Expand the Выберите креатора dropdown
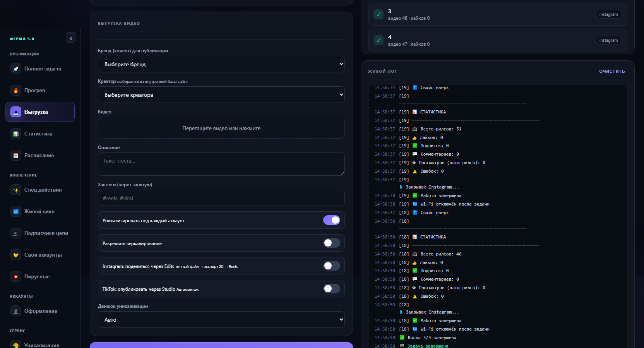The height and width of the screenshot is (348, 644). point(221,95)
